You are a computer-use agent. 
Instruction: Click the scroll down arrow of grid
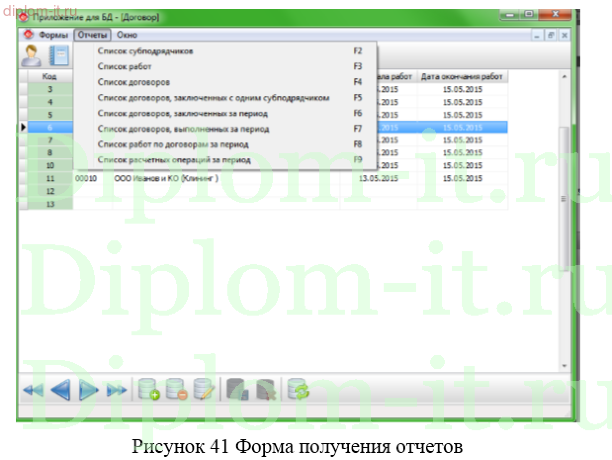[564, 366]
